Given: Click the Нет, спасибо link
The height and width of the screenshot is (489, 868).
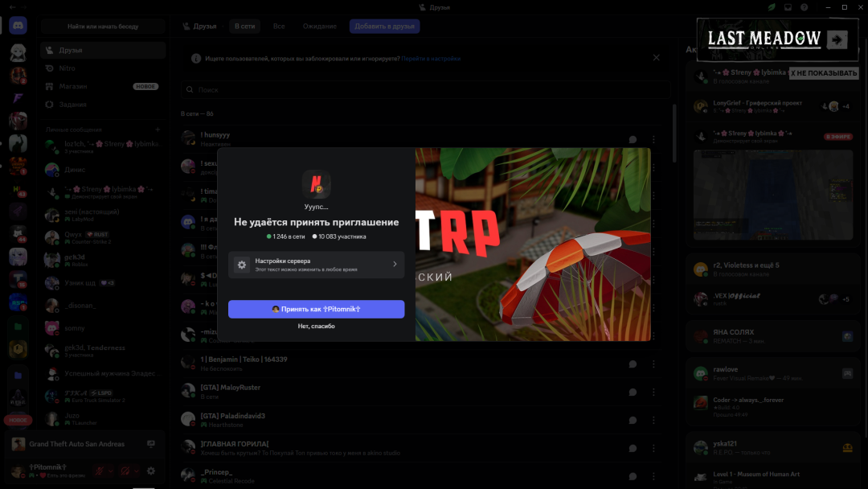Looking at the screenshot, I should click(x=316, y=327).
